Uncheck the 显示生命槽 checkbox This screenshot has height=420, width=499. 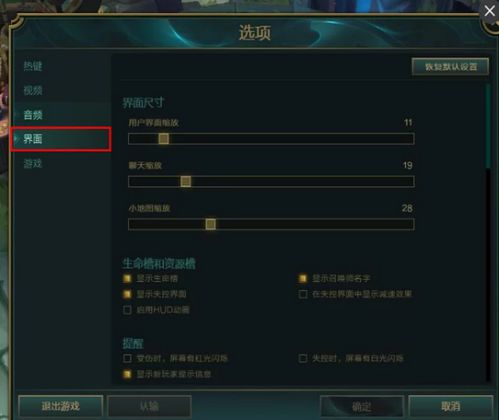point(127,278)
